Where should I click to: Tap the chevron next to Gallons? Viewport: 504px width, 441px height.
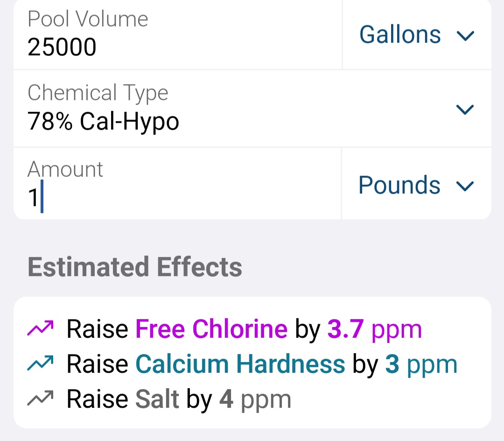point(465,35)
